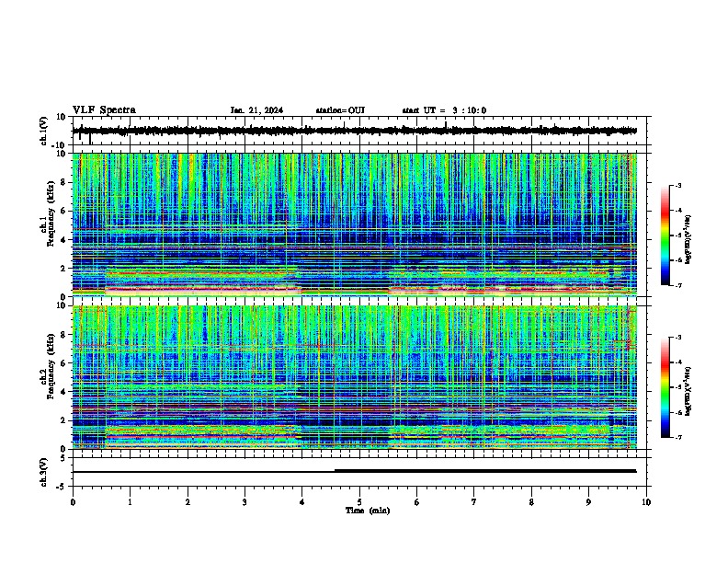Viewport: 728px width, 563px height.
Task: Click the 'VLF Spectra' title text
Action: point(104,110)
